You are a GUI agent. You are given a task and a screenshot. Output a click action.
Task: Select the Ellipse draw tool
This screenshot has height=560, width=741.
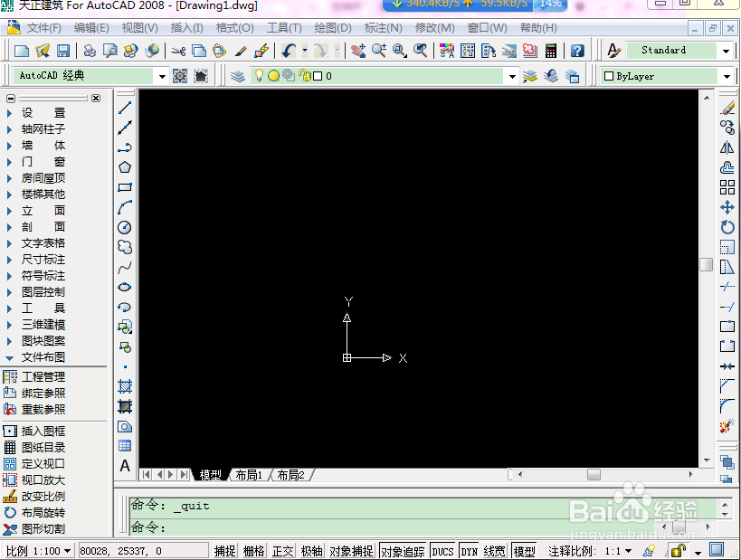125,288
